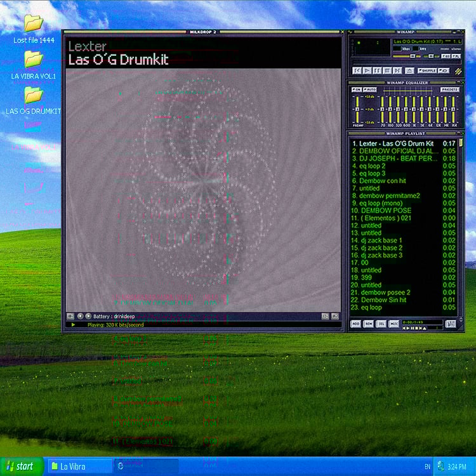Click the Winamp lightning logo icon
This screenshot has height=476, width=476.
pyautogui.click(x=458, y=72)
